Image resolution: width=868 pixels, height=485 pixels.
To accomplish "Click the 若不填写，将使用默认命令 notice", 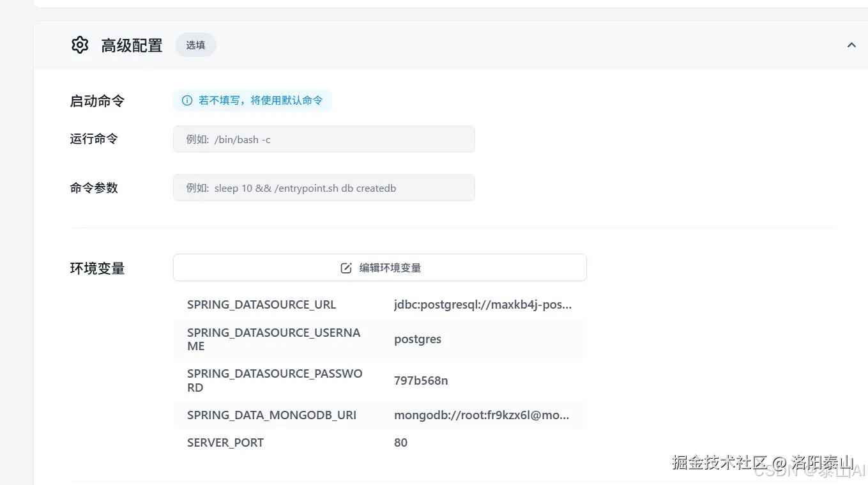I will point(261,100).
